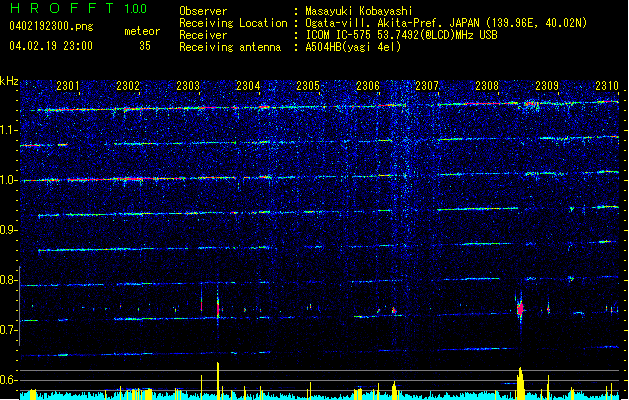Click the 2304 time marker

(248, 86)
